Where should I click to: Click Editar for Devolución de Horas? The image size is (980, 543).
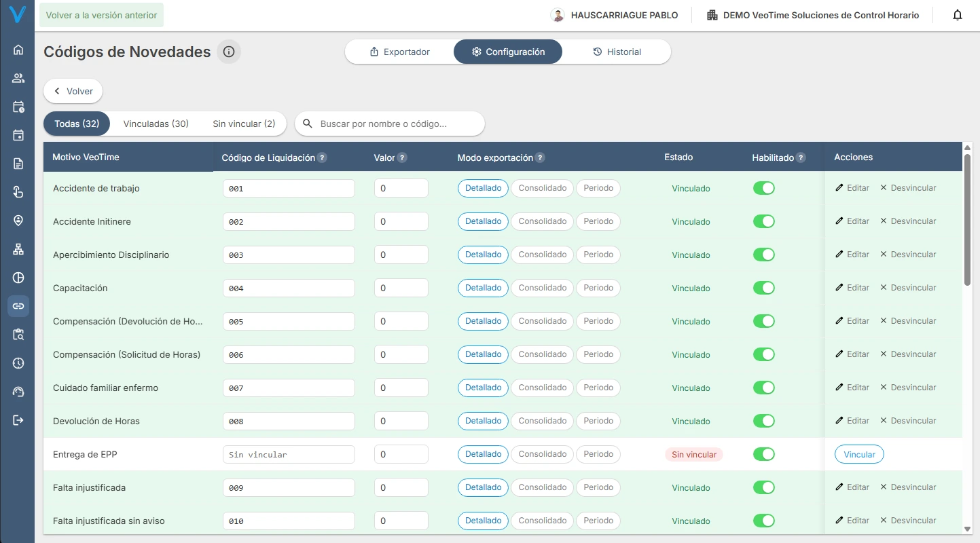coord(852,421)
